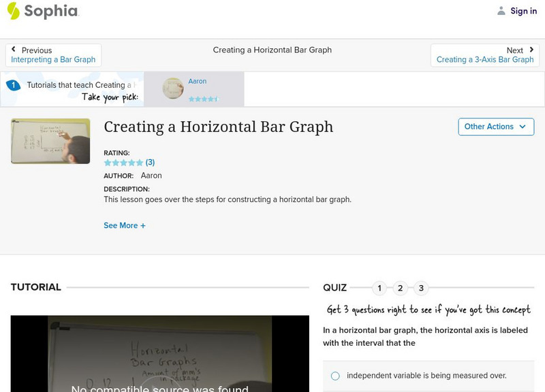The image size is (545, 392).
Task: Click quiz progress step 1 circle
Action: tap(379, 288)
